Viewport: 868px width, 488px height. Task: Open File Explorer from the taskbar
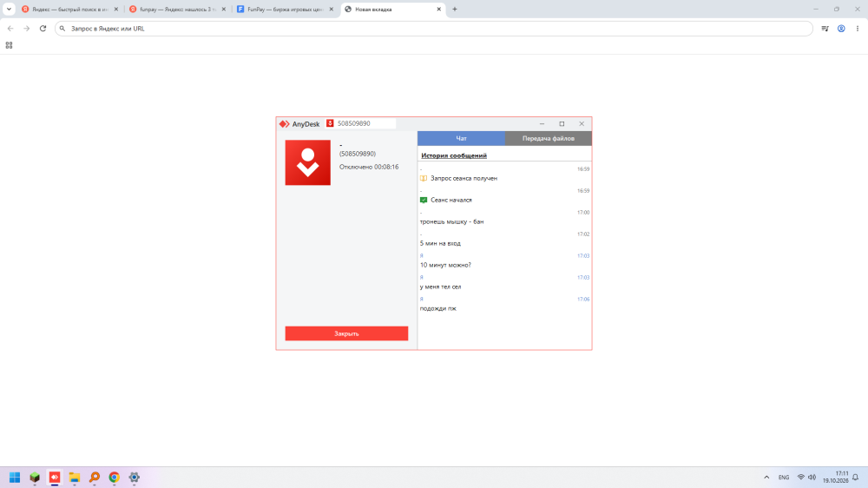pos(75,478)
